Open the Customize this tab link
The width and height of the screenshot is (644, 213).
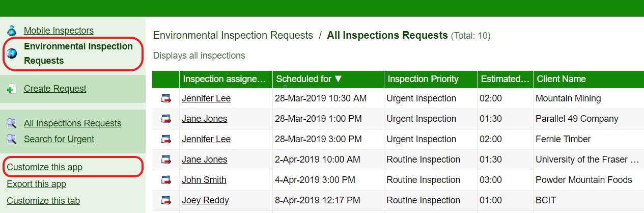43,201
